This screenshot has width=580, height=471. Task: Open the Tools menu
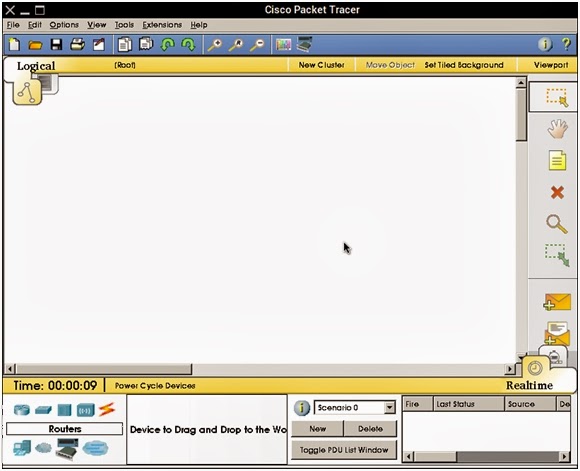click(x=124, y=25)
